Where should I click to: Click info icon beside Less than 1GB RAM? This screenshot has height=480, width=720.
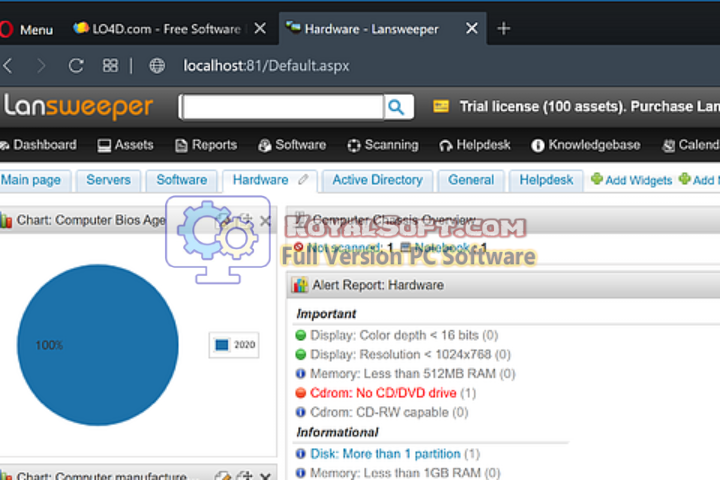[x=301, y=473]
